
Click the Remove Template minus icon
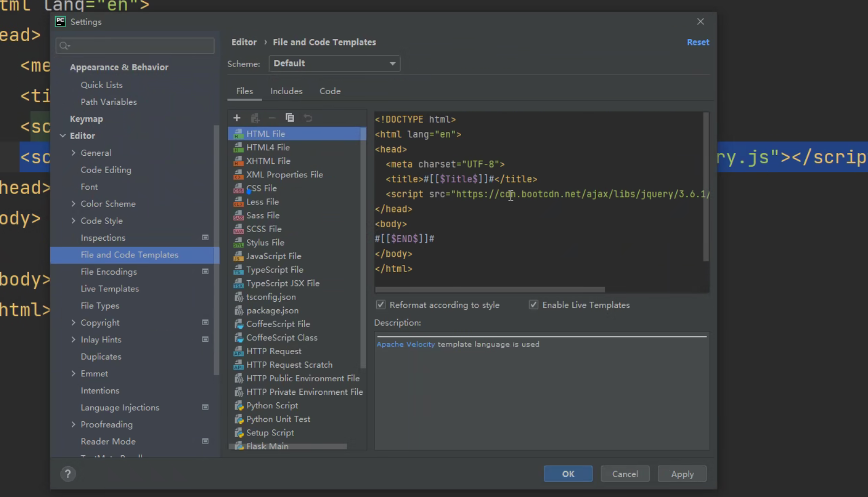click(x=272, y=118)
